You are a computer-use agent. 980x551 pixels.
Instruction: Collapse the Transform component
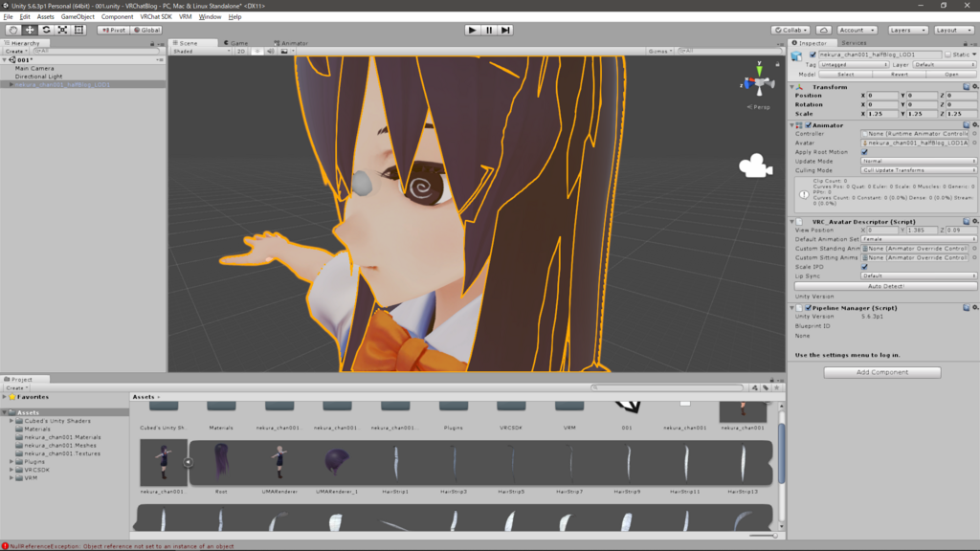tap(791, 87)
